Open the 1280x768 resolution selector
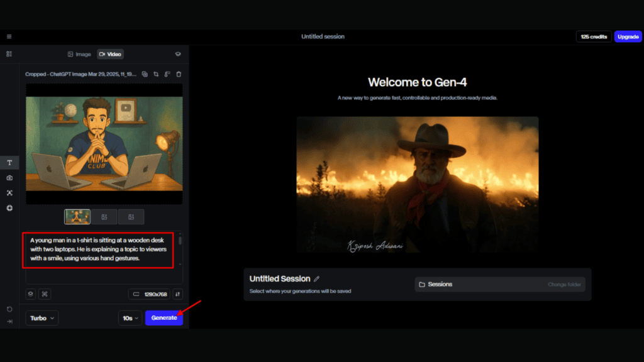The height and width of the screenshot is (362, 644). (x=149, y=293)
